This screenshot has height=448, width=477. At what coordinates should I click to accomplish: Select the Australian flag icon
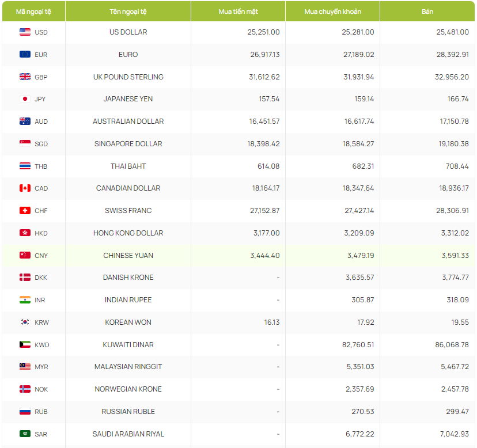(x=25, y=122)
